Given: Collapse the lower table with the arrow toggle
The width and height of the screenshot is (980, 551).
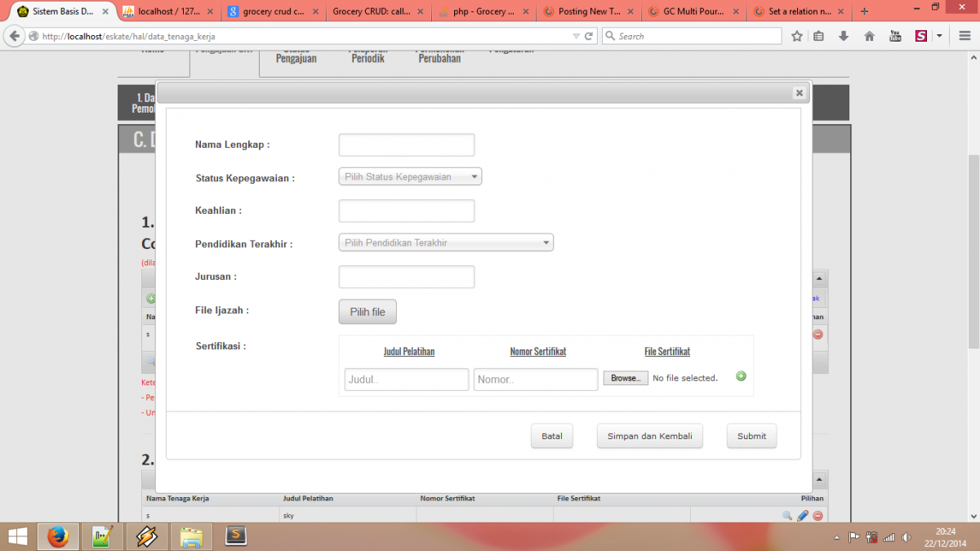Looking at the screenshot, I should (819, 479).
